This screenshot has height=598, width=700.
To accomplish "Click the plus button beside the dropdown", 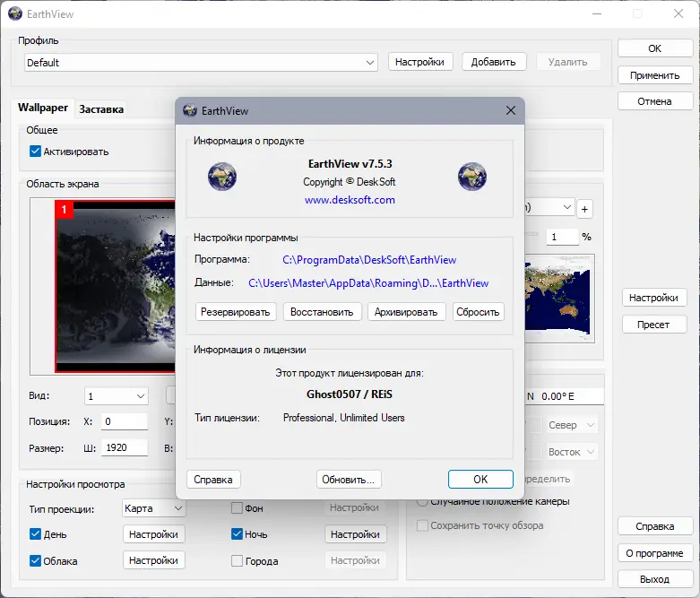I will (584, 209).
